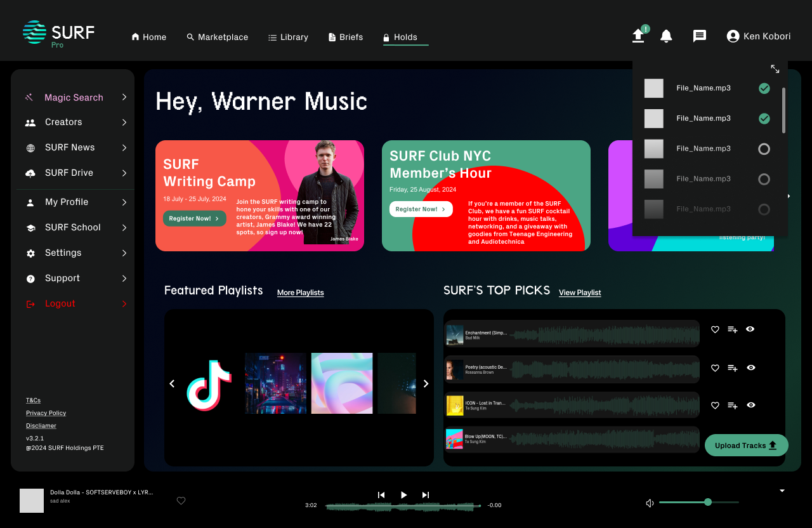Add the Enchantment track to a playlist
This screenshot has height=528, width=812.
coord(733,329)
